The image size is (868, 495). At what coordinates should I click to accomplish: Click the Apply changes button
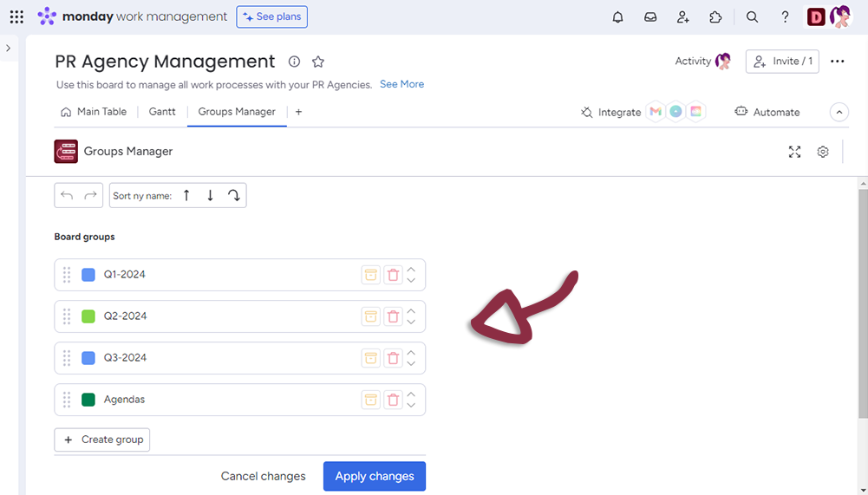(x=375, y=476)
